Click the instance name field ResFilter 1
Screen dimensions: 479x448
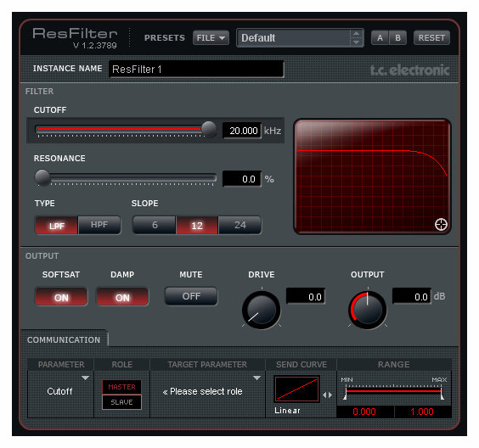[196, 69]
